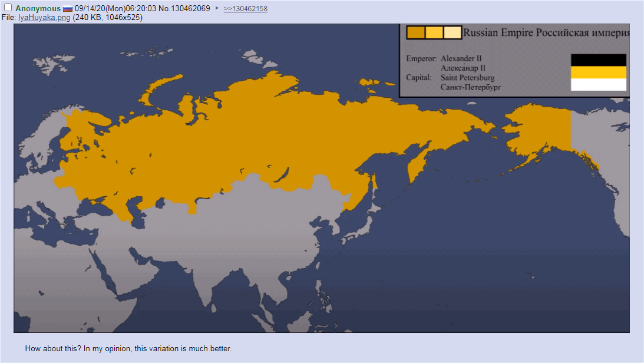Click the comment text 'How about this?'
The image size is (644, 363).
(x=53, y=349)
